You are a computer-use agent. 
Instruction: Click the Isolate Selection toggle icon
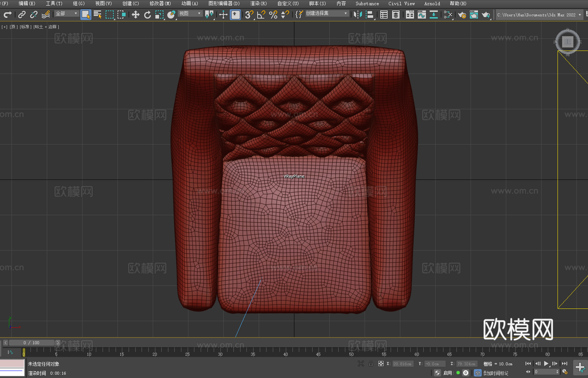pos(361,364)
